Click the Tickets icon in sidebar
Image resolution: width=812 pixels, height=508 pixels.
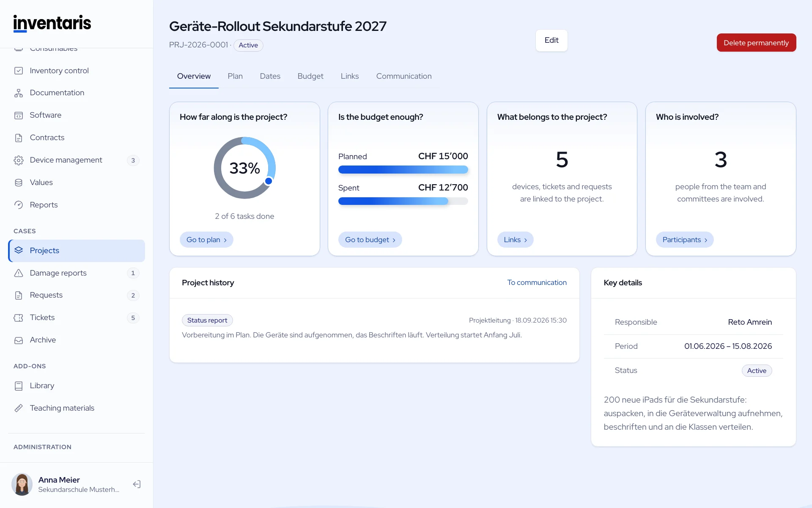[x=19, y=318]
